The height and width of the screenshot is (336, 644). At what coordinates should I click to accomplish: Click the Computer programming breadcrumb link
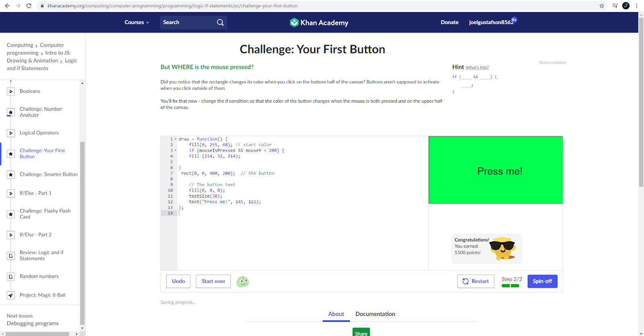coord(35,49)
